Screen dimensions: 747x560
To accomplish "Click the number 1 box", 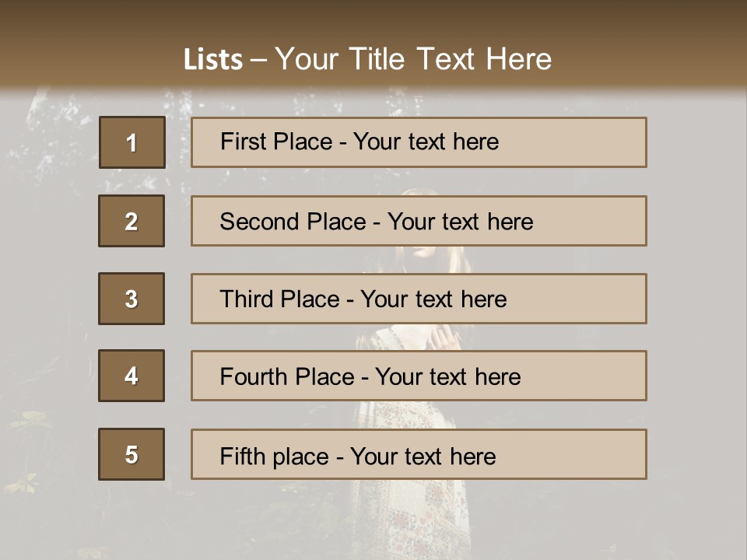I will [132, 142].
